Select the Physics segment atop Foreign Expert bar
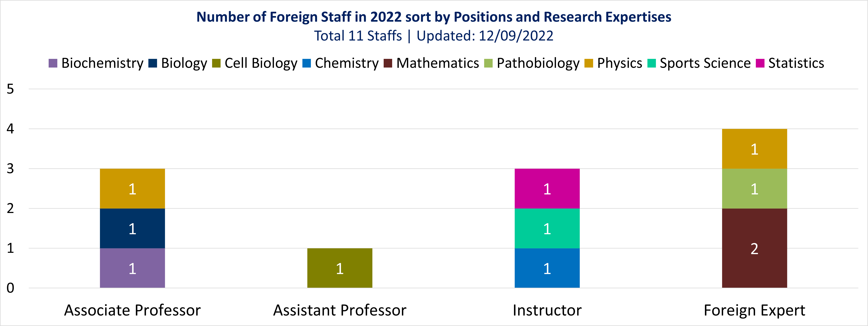Image resolution: width=868 pixels, height=326 pixels. 755,149
